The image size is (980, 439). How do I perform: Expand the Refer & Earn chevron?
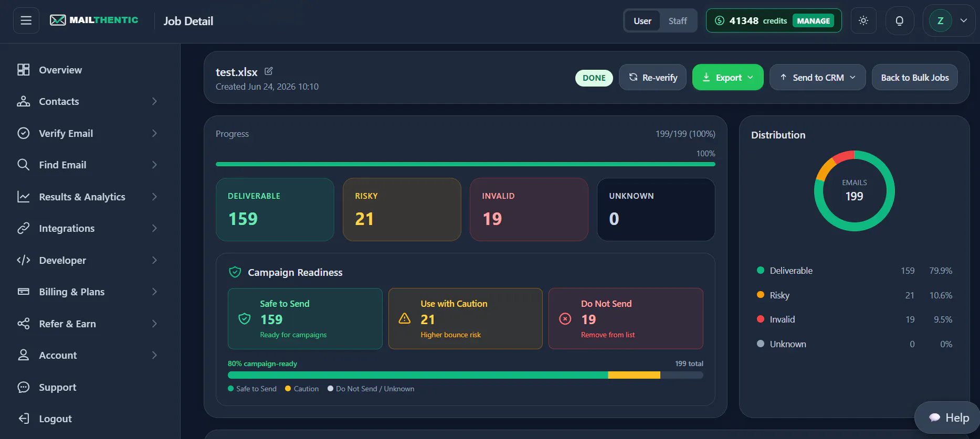click(x=154, y=324)
